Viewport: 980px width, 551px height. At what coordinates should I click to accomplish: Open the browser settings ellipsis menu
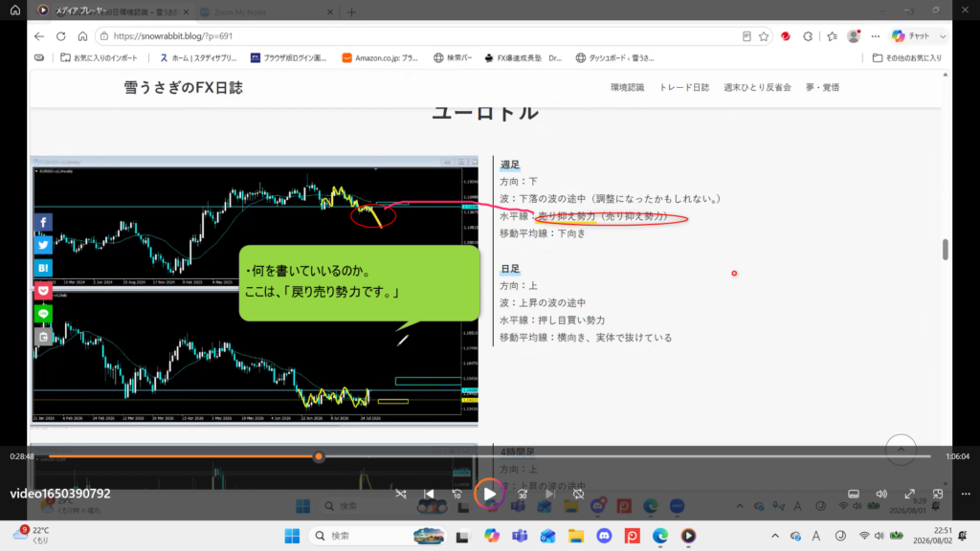[875, 36]
